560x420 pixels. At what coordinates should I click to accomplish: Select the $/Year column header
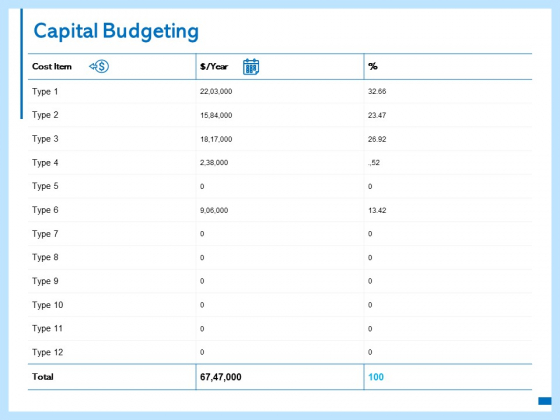214,66
